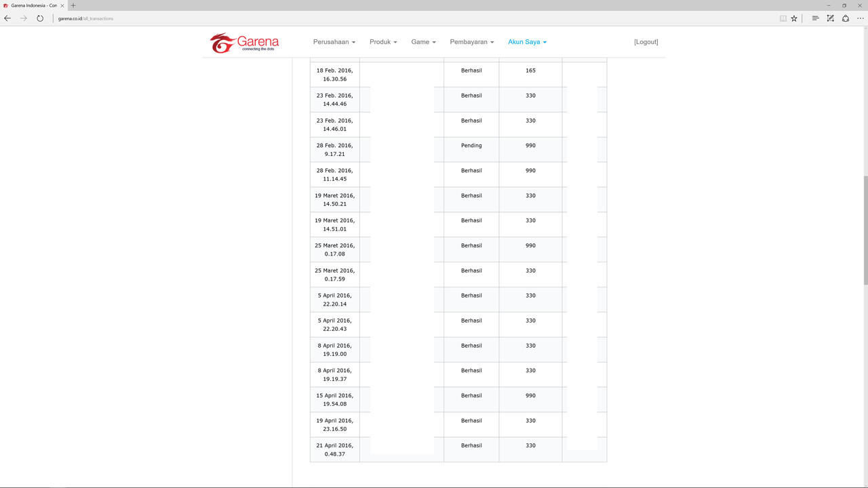Focus the address bar URL
Viewport: 868px width, 488px height.
pyautogui.click(x=85, y=18)
